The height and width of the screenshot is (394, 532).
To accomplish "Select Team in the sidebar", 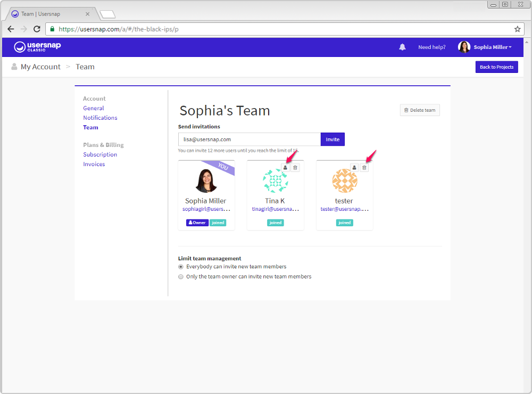I will [90, 127].
